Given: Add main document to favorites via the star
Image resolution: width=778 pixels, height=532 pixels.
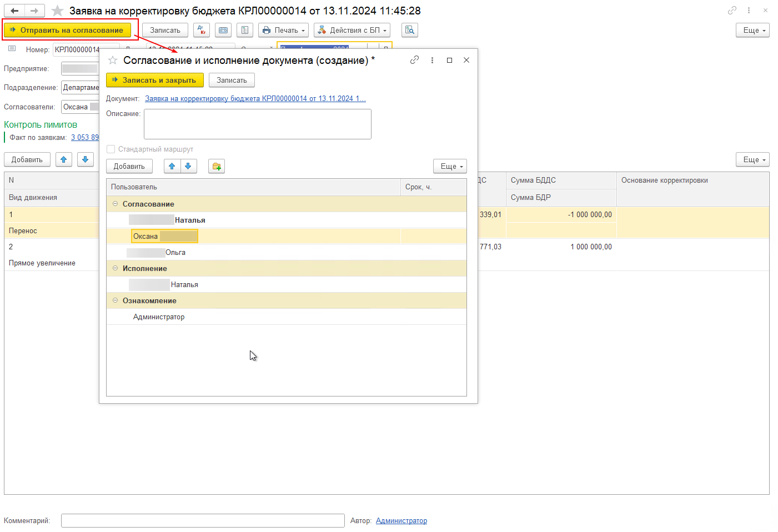Looking at the screenshot, I should (x=57, y=11).
